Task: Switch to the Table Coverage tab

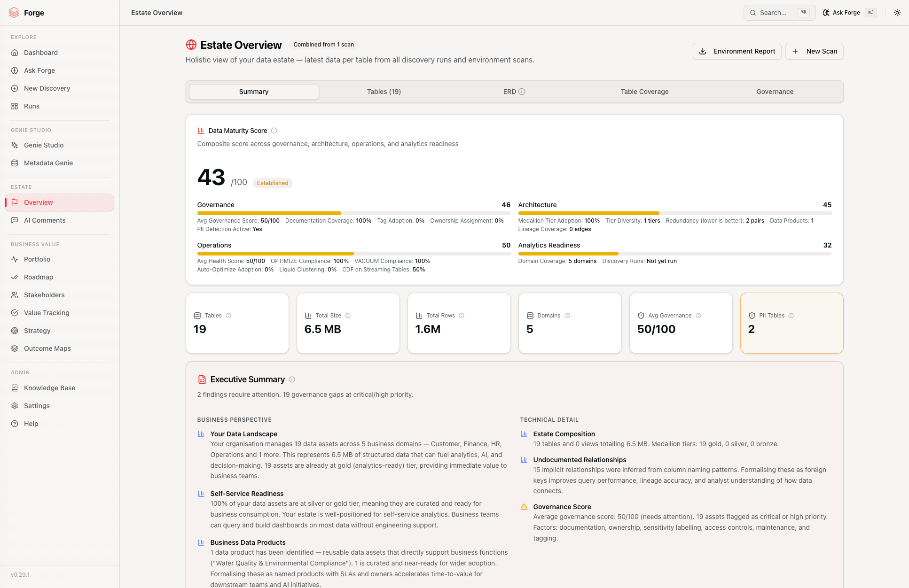Action: pos(644,92)
